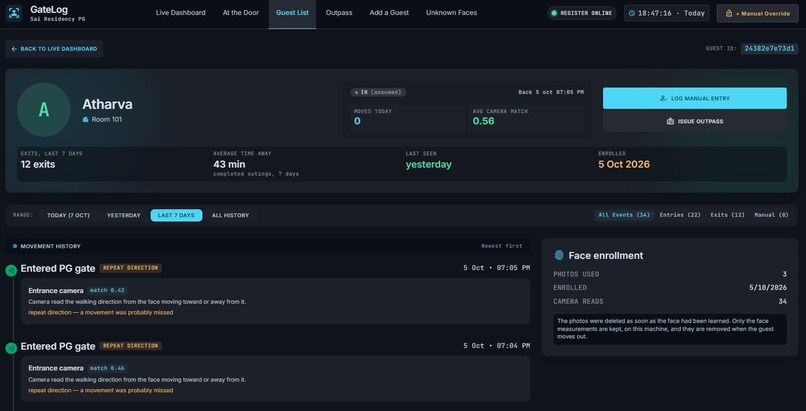
Task: Open the Unknown Faces tab
Action: pos(451,13)
